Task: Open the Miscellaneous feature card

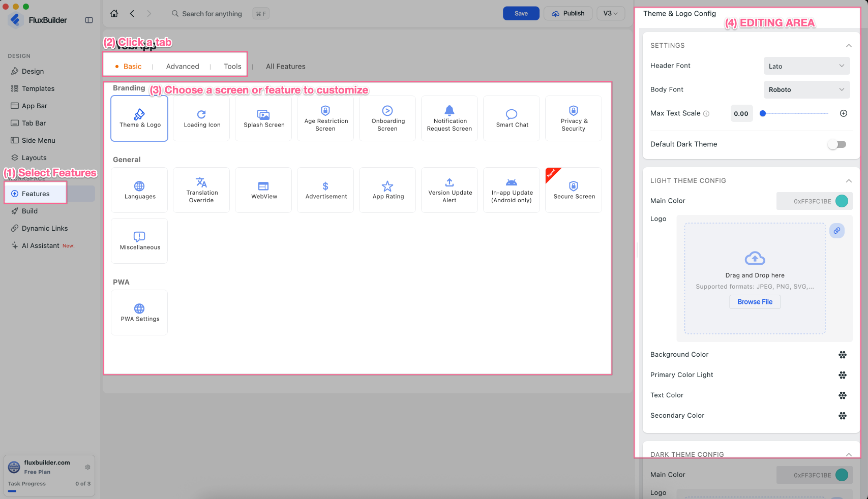Action: click(139, 241)
